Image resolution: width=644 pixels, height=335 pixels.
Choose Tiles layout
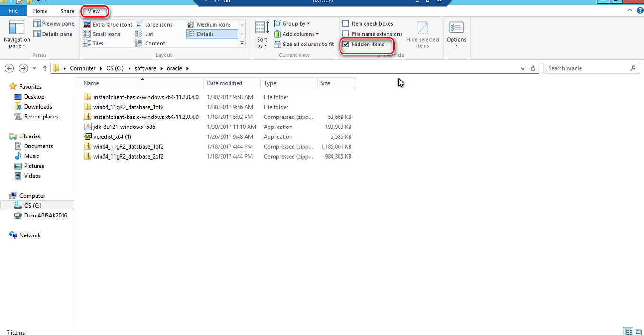(93, 44)
